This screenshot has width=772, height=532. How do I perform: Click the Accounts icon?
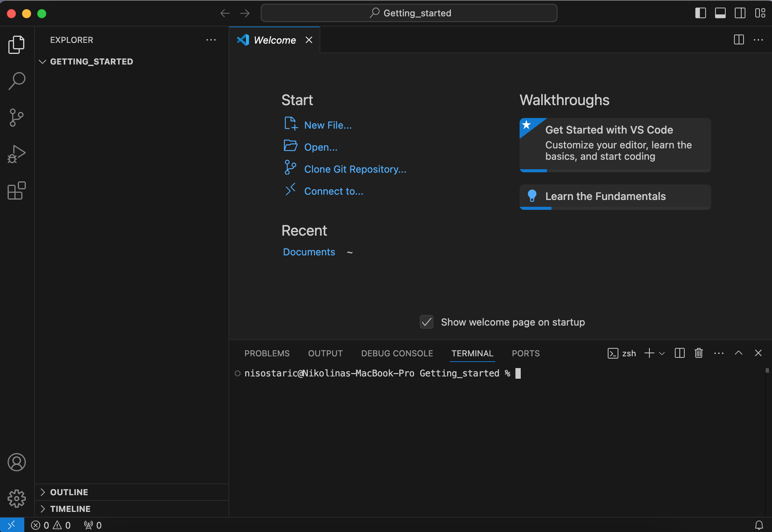[17, 462]
